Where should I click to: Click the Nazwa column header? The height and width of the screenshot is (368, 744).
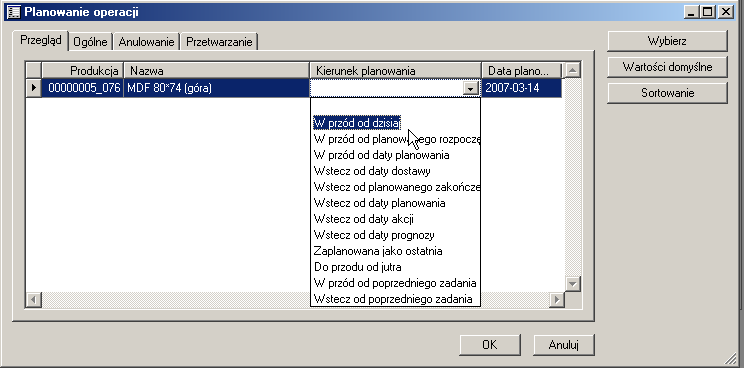216,71
